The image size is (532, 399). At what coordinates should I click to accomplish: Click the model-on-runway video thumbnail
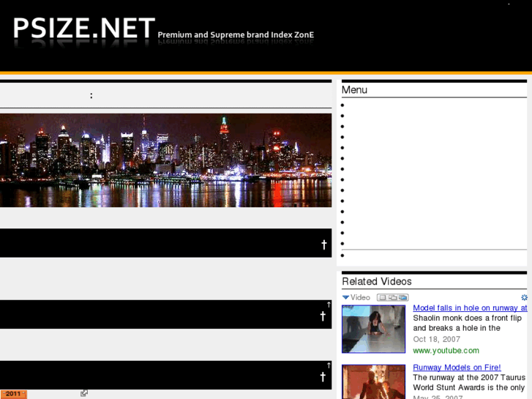pyautogui.click(x=373, y=329)
